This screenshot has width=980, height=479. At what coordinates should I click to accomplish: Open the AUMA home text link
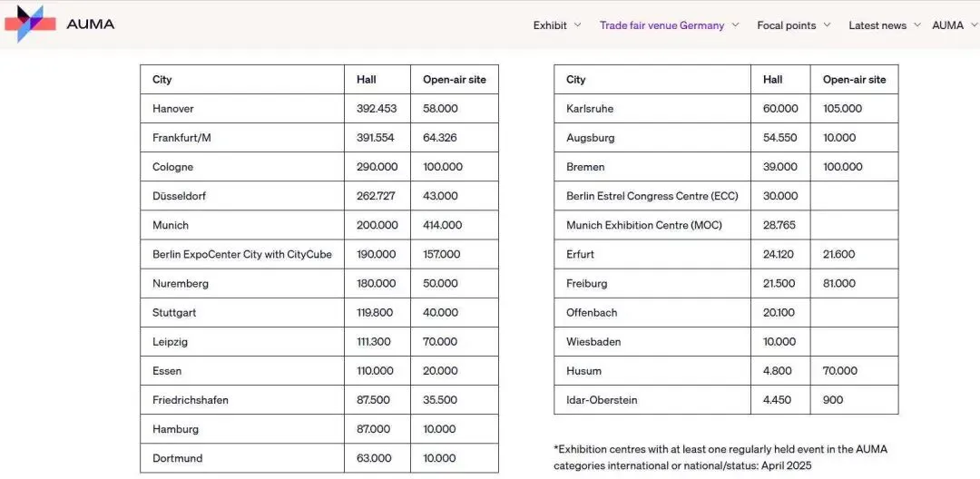pyautogui.click(x=90, y=24)
